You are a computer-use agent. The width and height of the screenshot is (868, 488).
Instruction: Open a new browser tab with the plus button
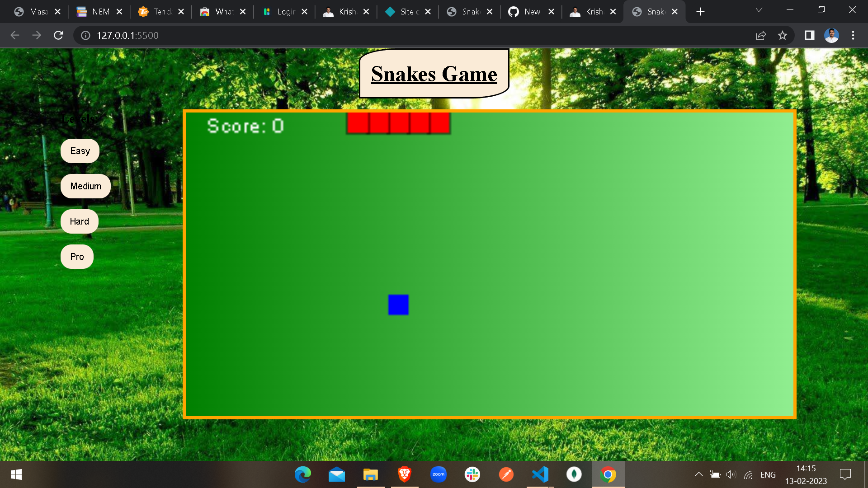700,11
